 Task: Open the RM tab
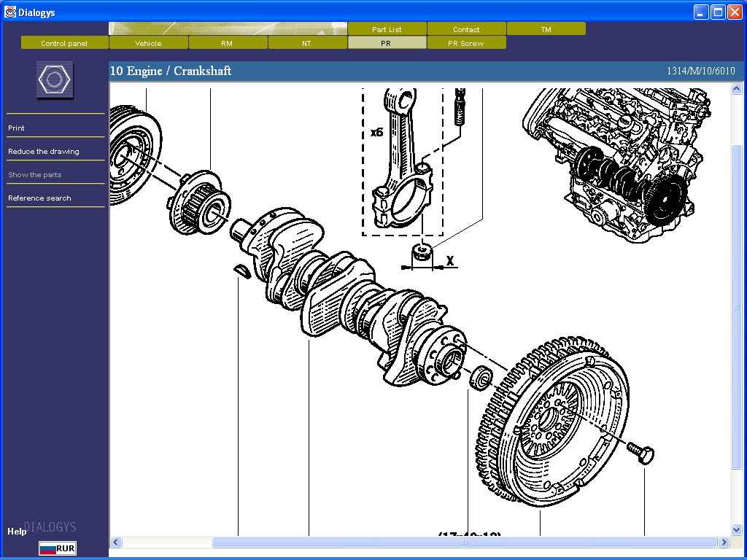pos(228,43)
